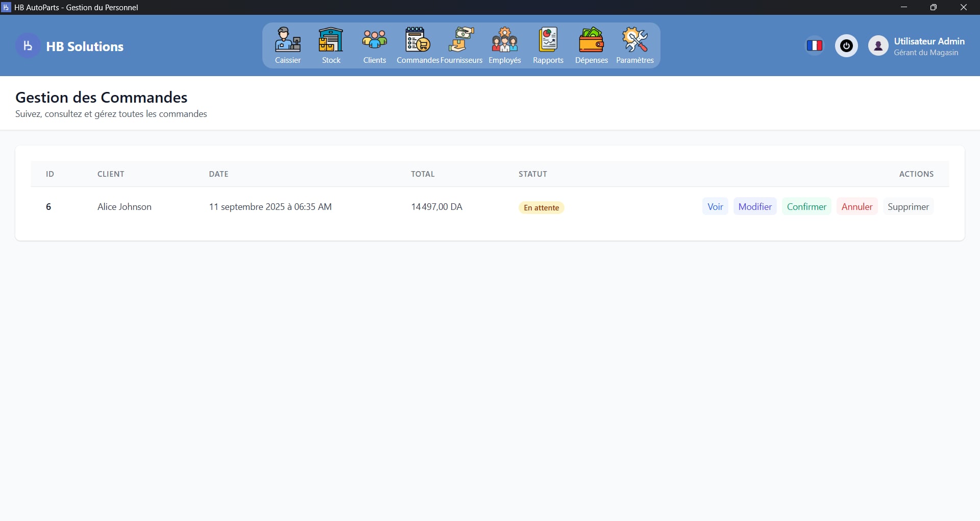Supprimer the Alice Johnson order
980x521 pixels.
[x=909, y=206]
